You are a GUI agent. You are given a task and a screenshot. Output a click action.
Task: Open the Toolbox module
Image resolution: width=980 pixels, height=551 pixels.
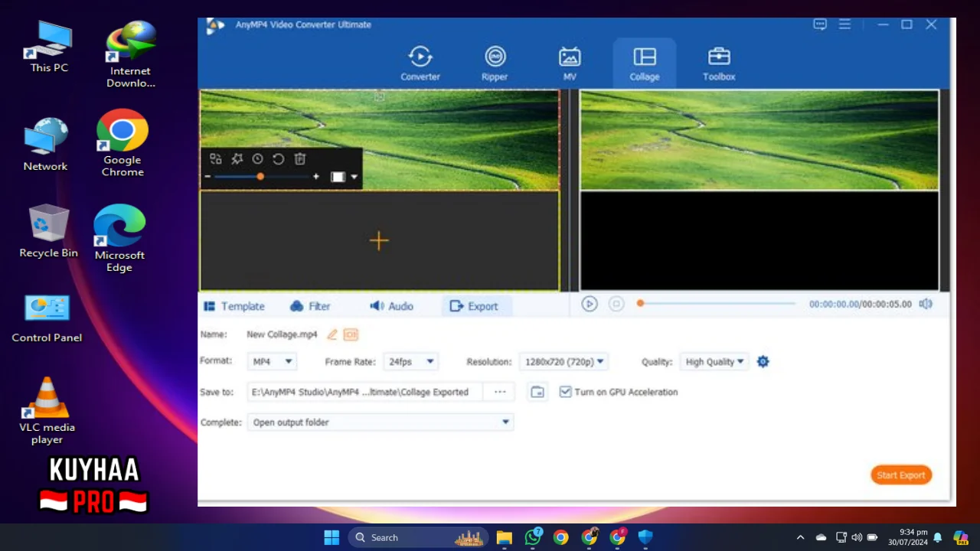coord(719,64)
